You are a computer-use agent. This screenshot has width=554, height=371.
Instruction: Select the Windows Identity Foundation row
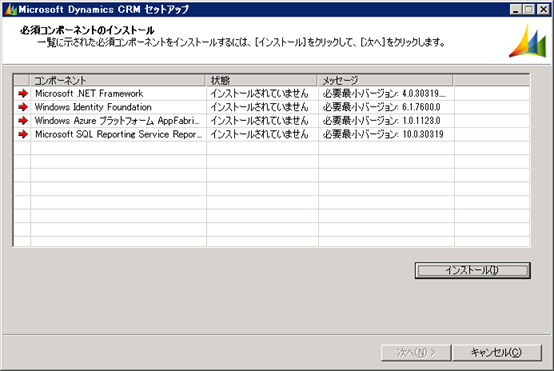click(x=271, y=107)
